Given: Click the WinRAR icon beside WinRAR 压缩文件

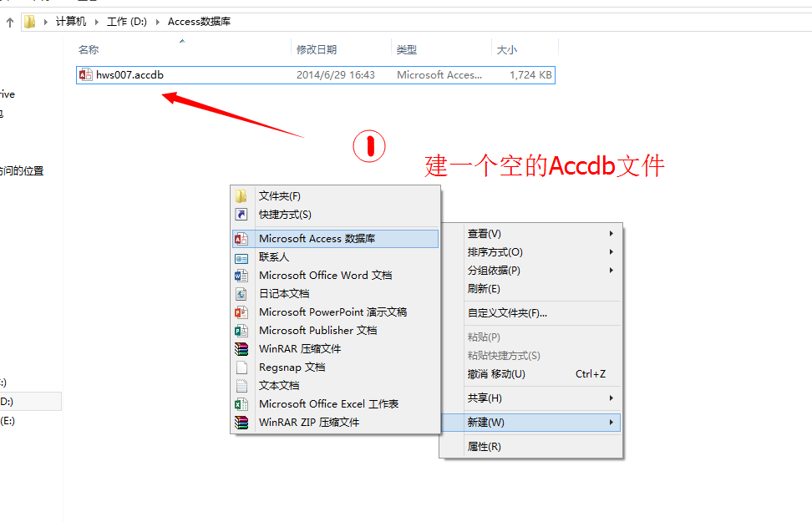Looking at the screenshot, I should pyautogui.click(x=241, y=349).
